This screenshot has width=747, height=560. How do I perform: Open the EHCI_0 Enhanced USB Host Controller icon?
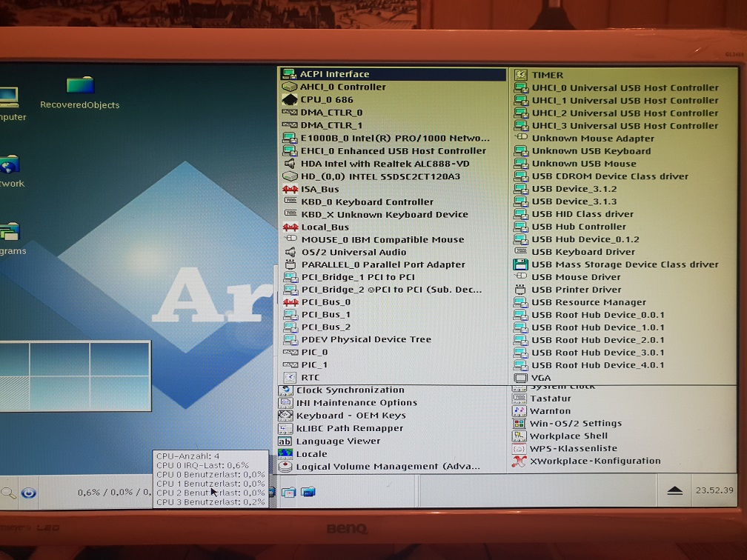click(x=290, y=150)
